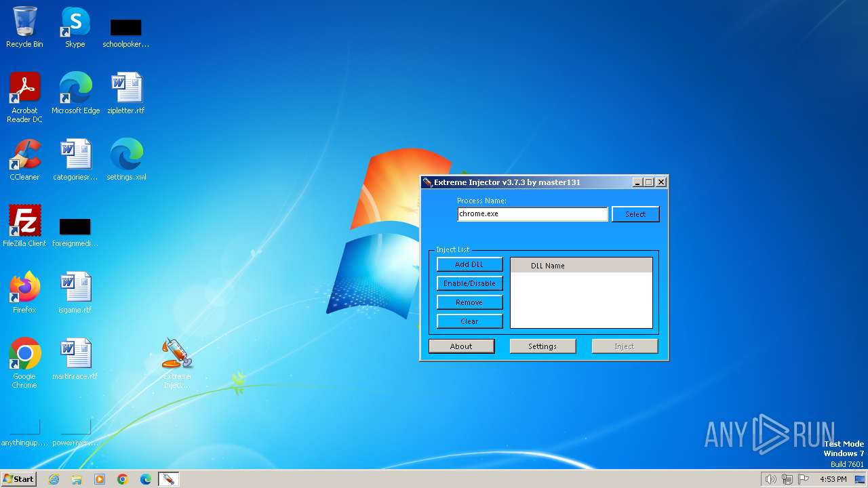Select the schoolpoker desktop file
The image size is (868, 488).
pyautogui.click(x=125, y=33)
